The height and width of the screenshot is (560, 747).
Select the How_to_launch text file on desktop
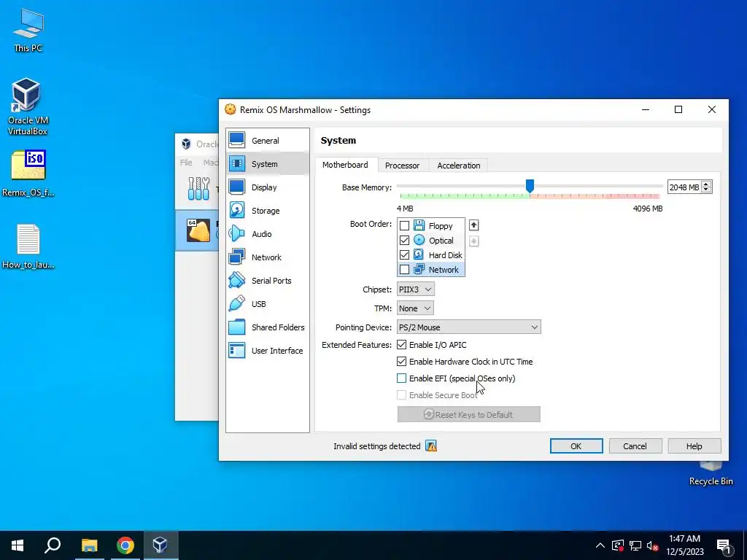tap(28, 246)
